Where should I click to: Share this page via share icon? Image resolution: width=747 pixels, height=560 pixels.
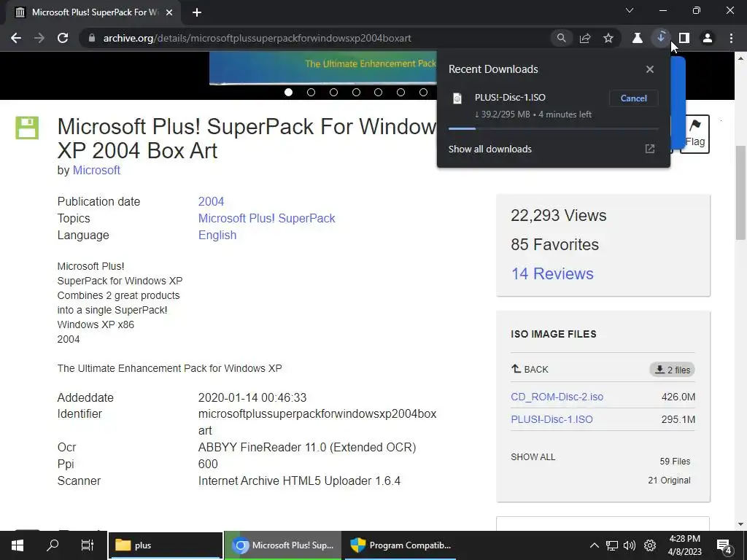tap(585, 38)
